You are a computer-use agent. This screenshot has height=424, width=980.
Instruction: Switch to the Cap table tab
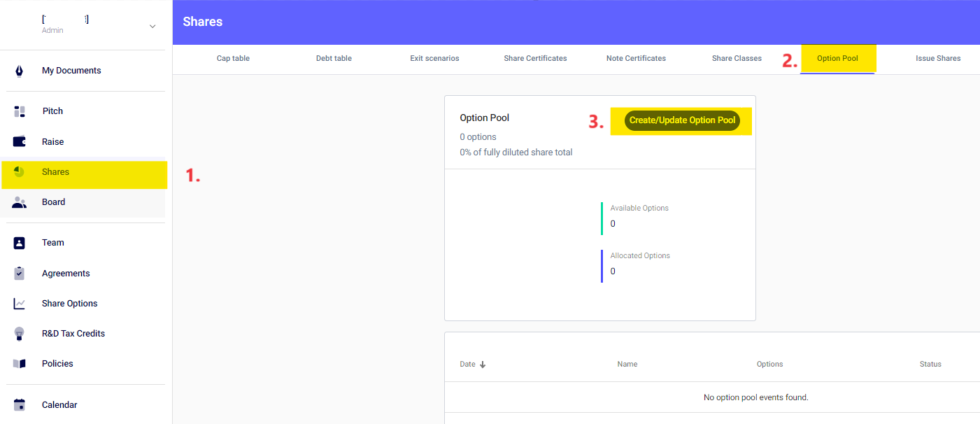[x=233, y=58]
